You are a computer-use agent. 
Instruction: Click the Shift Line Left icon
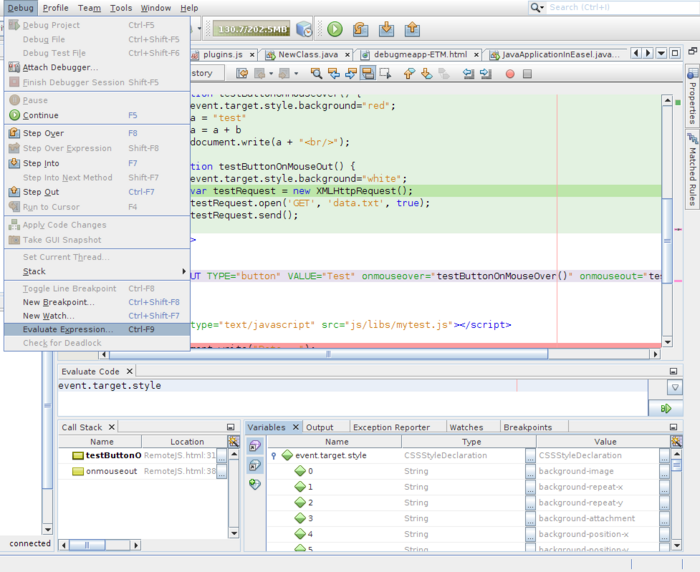468,74
